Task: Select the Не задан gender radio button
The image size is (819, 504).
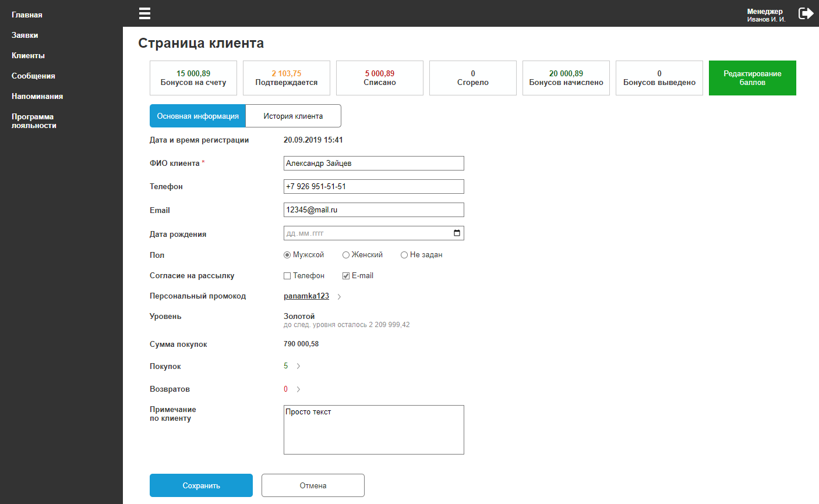Action: pos(404,255)
